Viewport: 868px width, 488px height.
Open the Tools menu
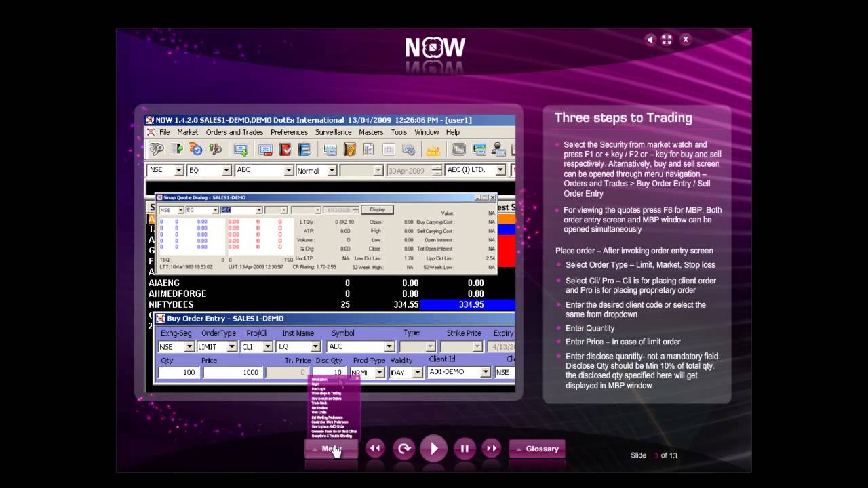point(399,132)
